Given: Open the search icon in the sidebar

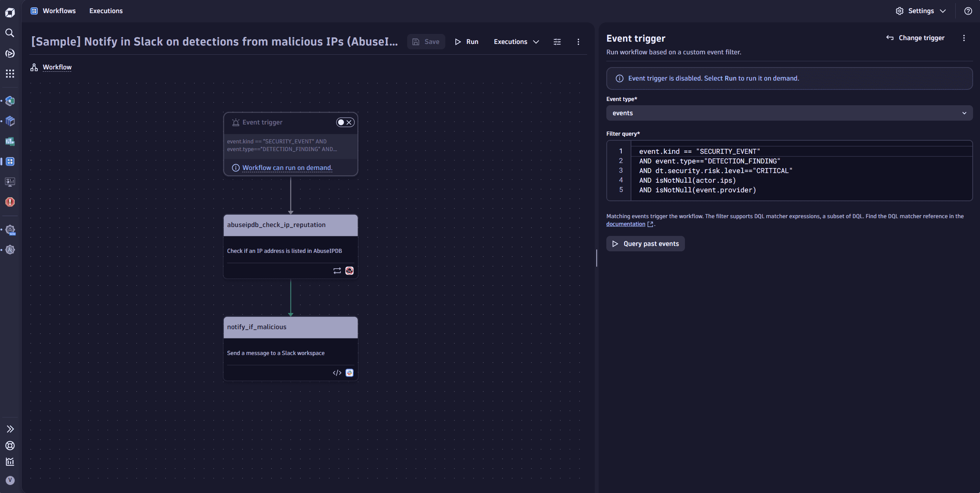Looking at the screenshot, I should [10, 33].
